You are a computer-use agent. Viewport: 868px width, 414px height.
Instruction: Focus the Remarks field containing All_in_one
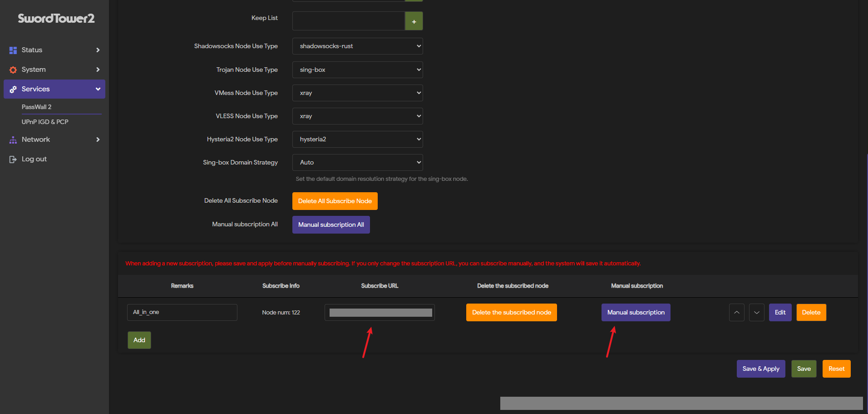[182, 313]
